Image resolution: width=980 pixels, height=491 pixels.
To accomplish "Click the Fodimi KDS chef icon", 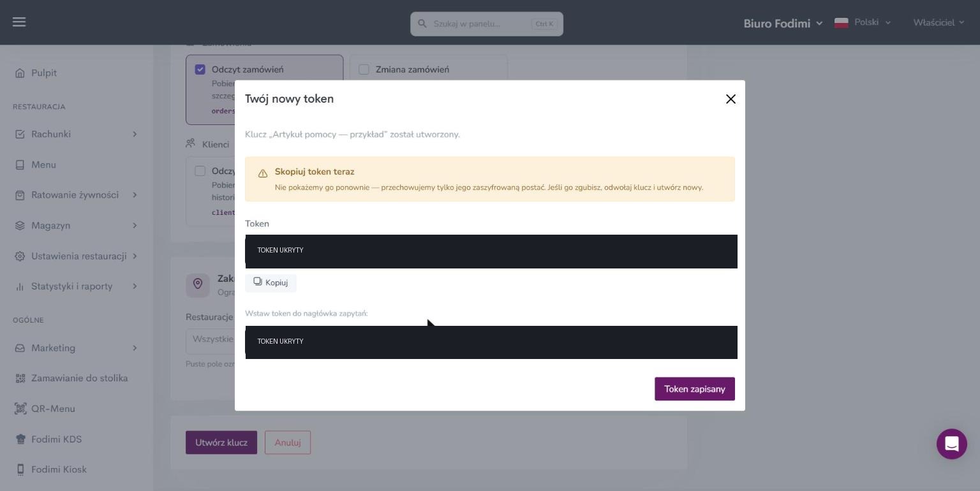I will click(20, 439).
